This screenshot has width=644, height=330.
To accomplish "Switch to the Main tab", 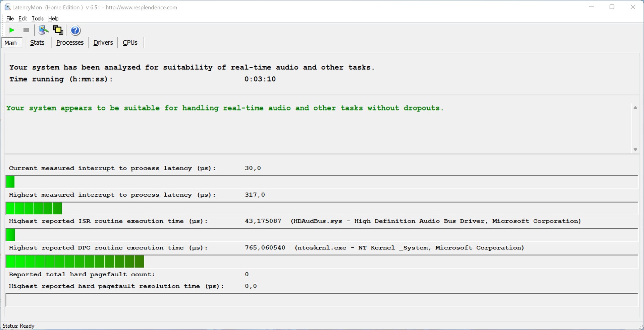I will pos(12,43).
